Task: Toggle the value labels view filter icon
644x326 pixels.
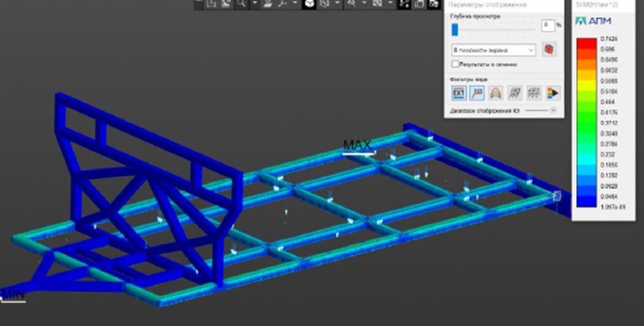Action: click(478, 94)
